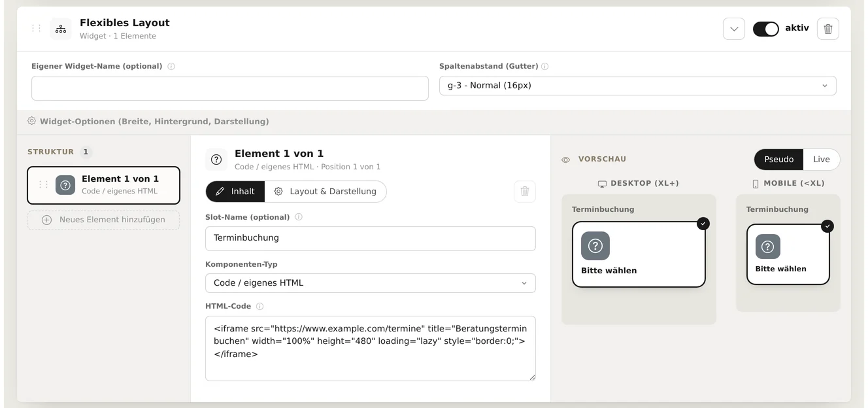Show info for Slot-Name (optional)
Image resolution: width=868 pixels, height=408 pixels.
[299, 217]
